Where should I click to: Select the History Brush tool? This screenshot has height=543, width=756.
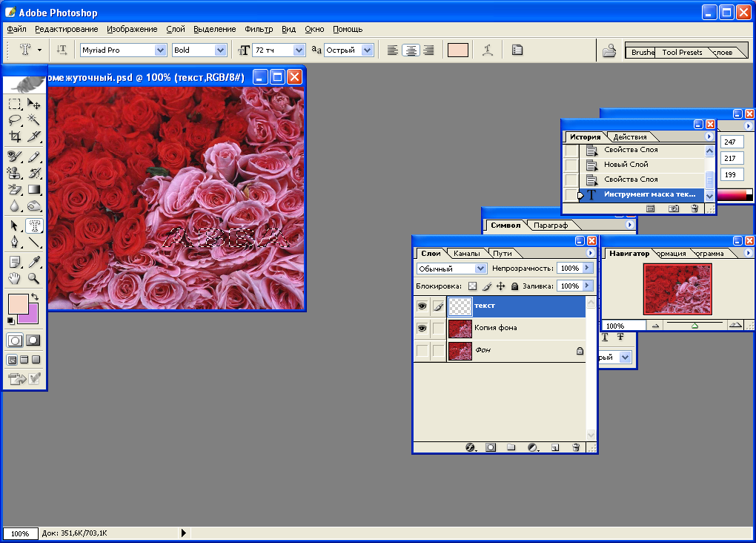[x=34, y=173]
